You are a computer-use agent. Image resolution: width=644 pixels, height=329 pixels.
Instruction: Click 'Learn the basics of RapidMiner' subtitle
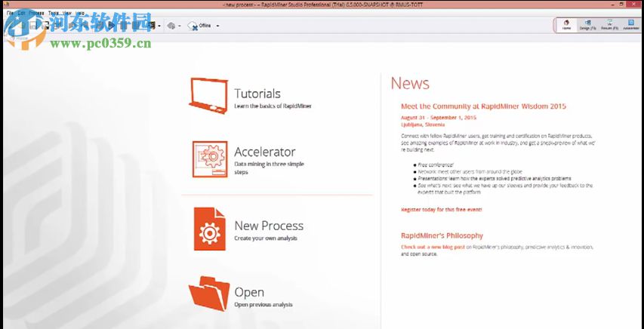click(x=273, y=106)
